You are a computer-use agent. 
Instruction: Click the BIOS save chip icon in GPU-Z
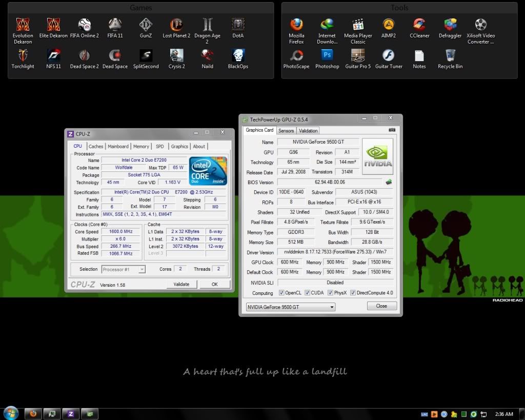(x=389, y=182)
